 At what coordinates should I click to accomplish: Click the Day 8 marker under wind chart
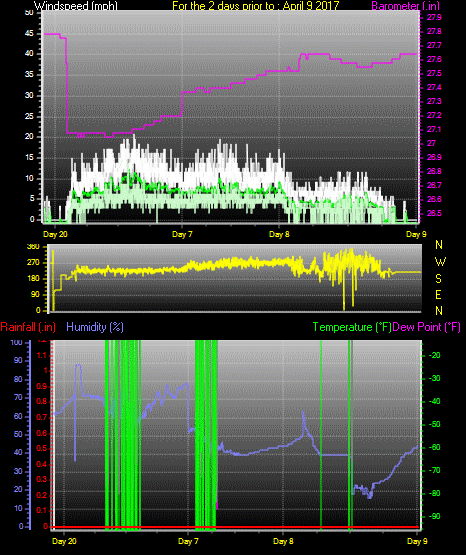pyautogui.click(x=279, y=234)
